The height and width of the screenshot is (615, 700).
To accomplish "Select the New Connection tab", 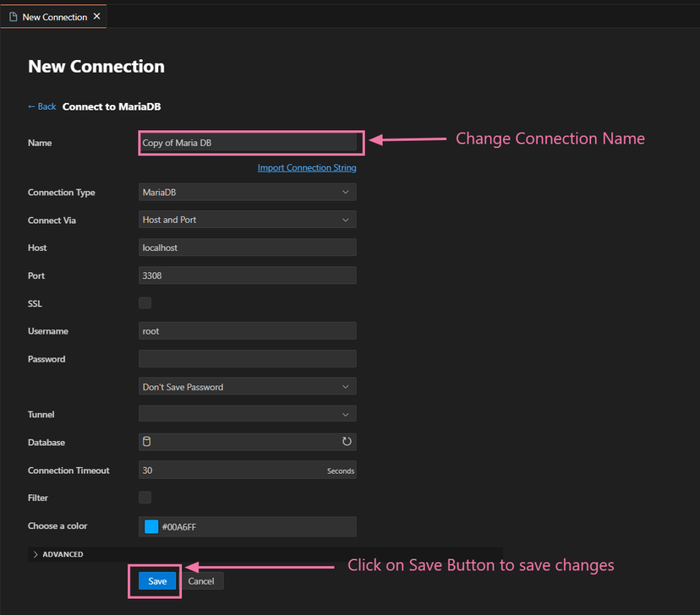I will click(x=54, y=17).
